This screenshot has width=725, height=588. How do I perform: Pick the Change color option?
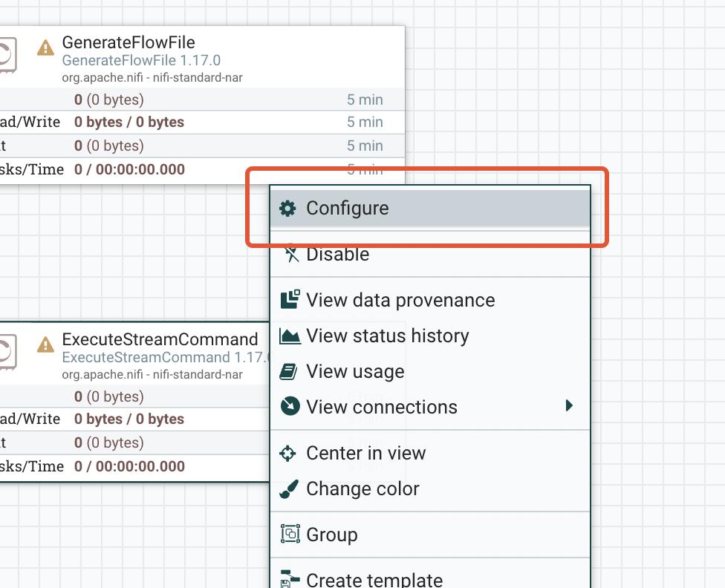coord(362,489)
